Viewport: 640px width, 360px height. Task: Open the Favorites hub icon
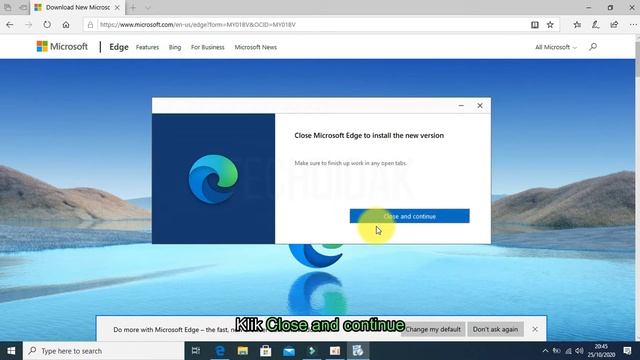pos(577,24)
